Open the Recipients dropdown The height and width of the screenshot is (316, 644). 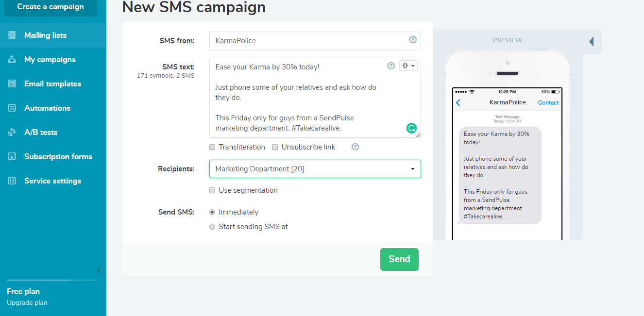412,168
